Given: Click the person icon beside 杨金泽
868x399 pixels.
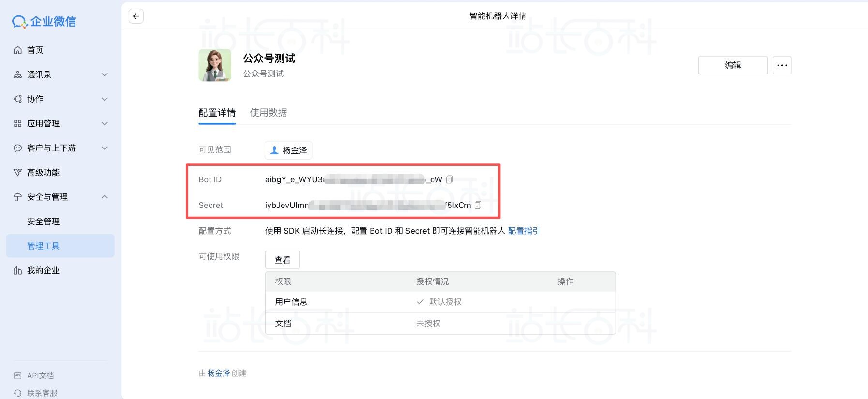Looking at the screenshot, I should pos(274,150).
